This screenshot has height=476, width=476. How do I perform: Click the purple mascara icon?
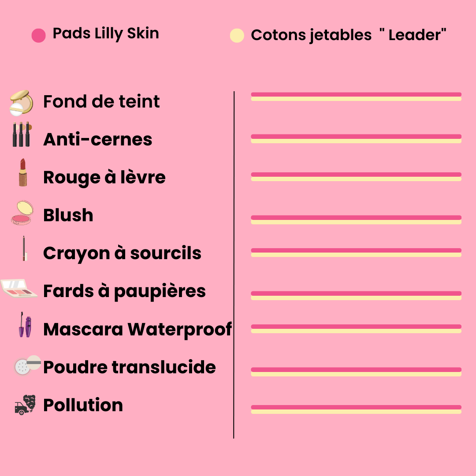(x=25, y=324)
